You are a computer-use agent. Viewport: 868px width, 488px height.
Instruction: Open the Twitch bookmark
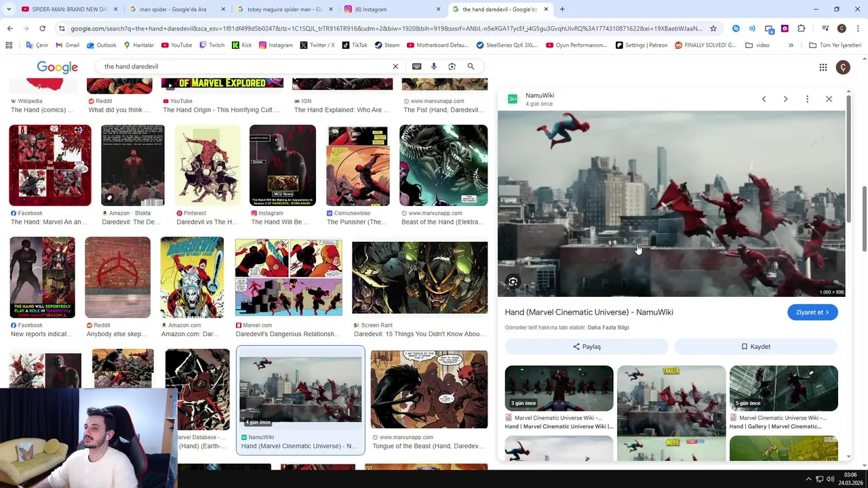[212, 45]
